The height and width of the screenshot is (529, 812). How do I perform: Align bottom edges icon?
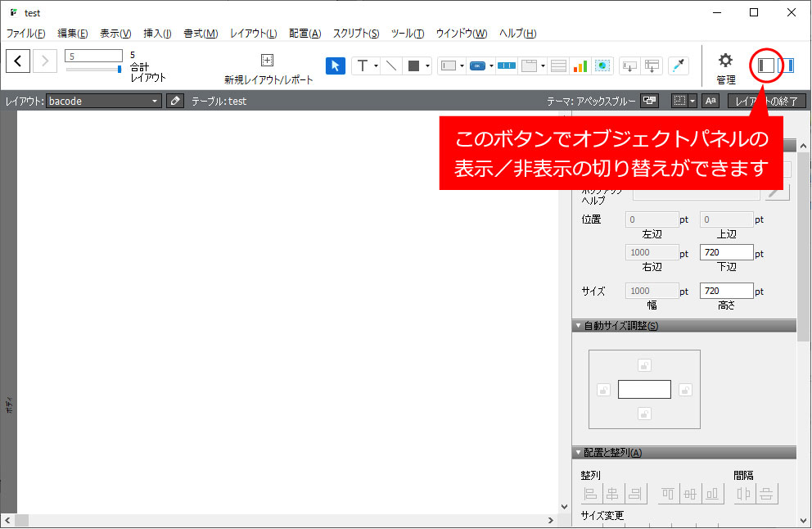[713, 494]
